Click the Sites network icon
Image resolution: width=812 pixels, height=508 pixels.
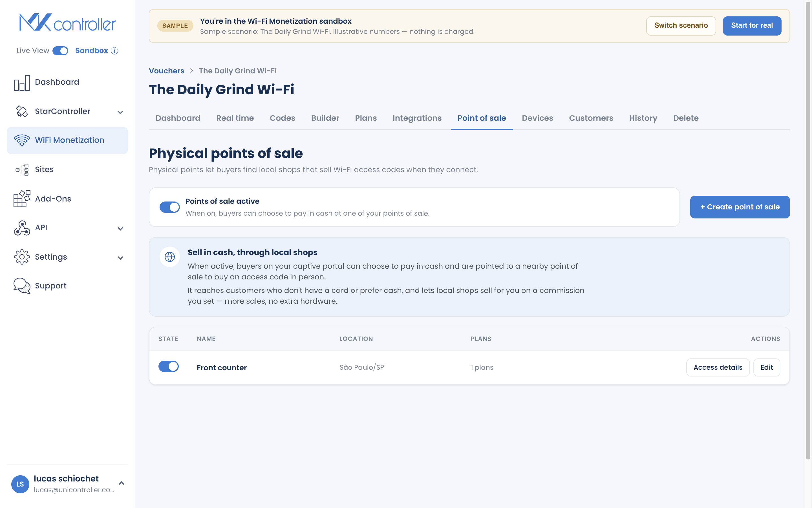click(22, 170)
